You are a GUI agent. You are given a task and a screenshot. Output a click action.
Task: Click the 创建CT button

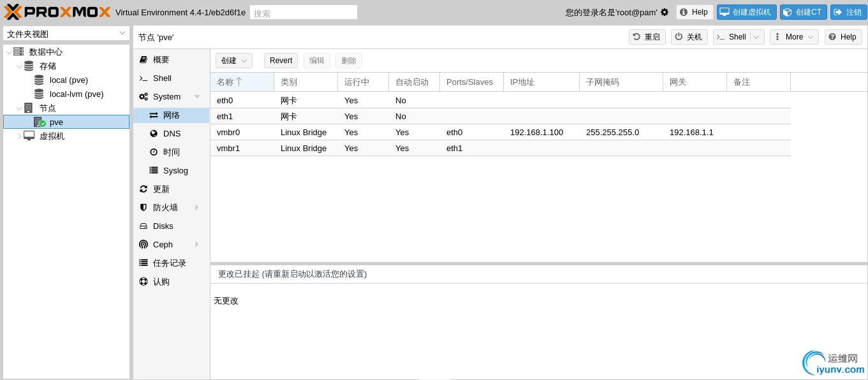(804, 12)
